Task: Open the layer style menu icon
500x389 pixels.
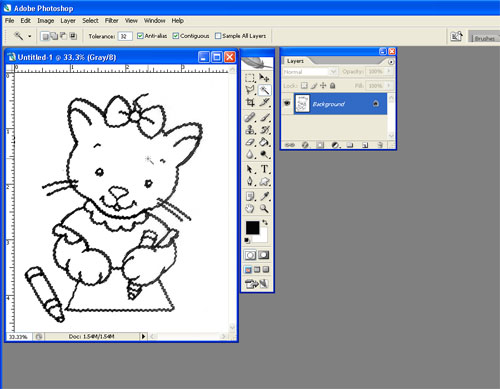Action: [305, 145]
